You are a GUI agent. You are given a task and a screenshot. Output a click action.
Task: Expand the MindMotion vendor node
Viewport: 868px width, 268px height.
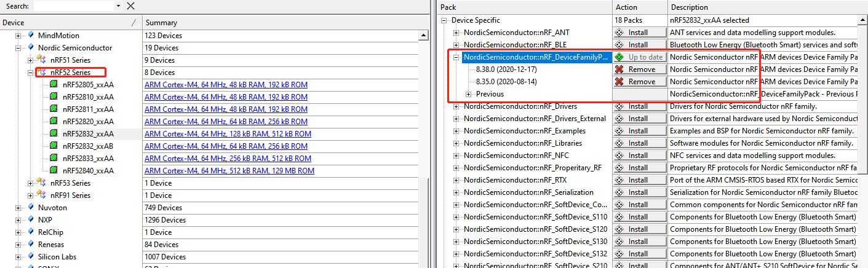tap(18, 36)
